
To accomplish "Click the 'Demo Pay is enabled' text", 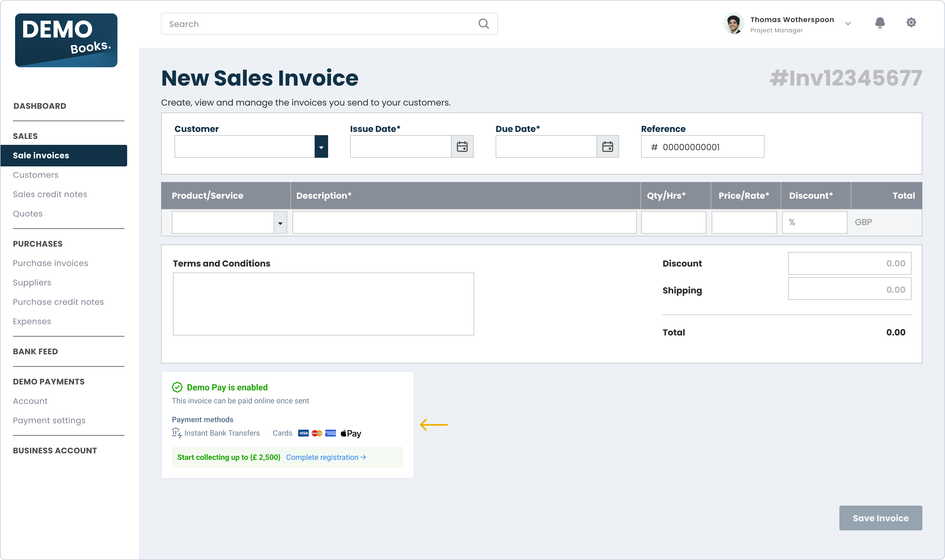I will (x=227, y=387).
